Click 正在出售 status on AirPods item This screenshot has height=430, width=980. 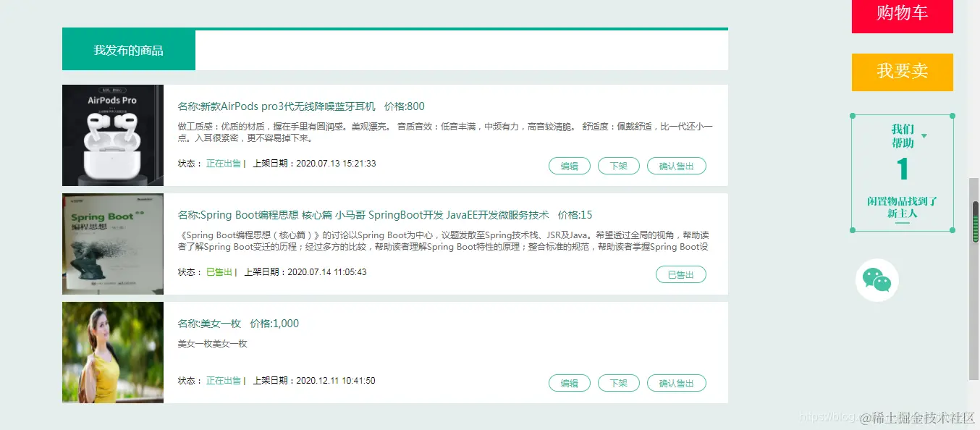coord(224,164)
